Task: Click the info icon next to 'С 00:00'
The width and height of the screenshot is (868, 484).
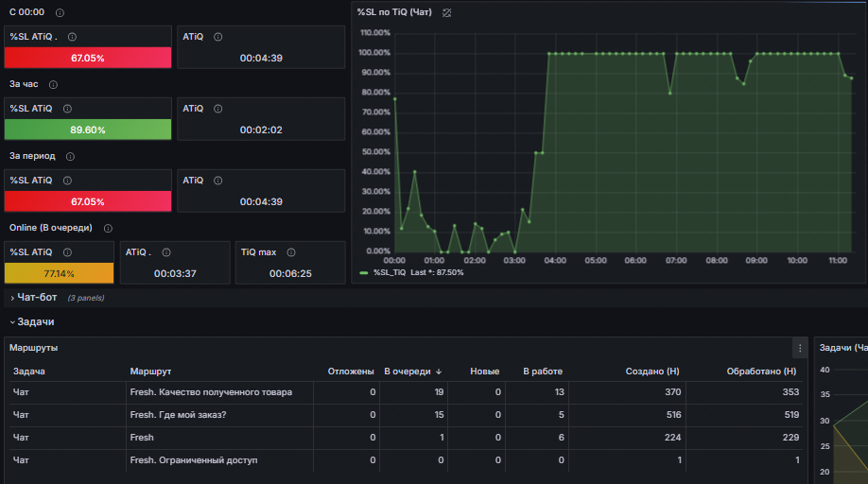Action: point(60,12)
